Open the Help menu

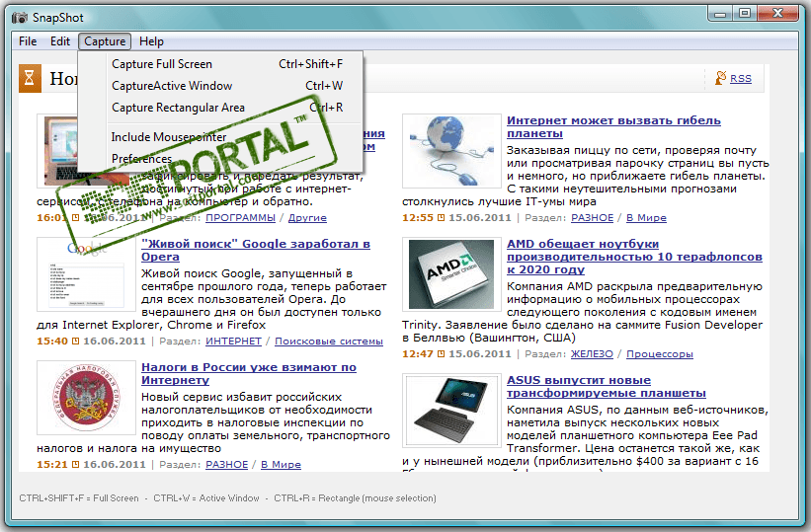(151, 41)
